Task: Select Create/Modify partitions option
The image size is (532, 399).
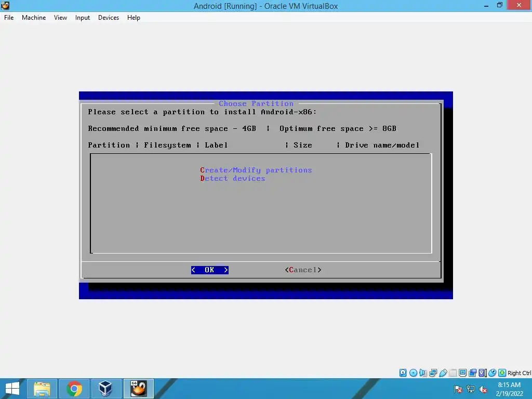Action: [x=256, y=170]
